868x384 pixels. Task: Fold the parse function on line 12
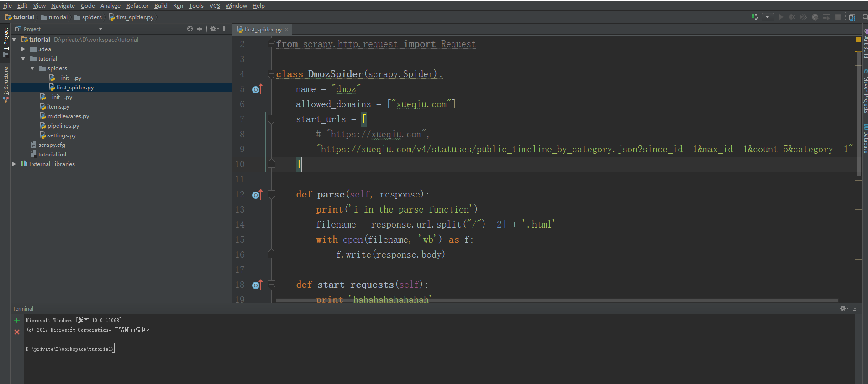pos(271,195)
